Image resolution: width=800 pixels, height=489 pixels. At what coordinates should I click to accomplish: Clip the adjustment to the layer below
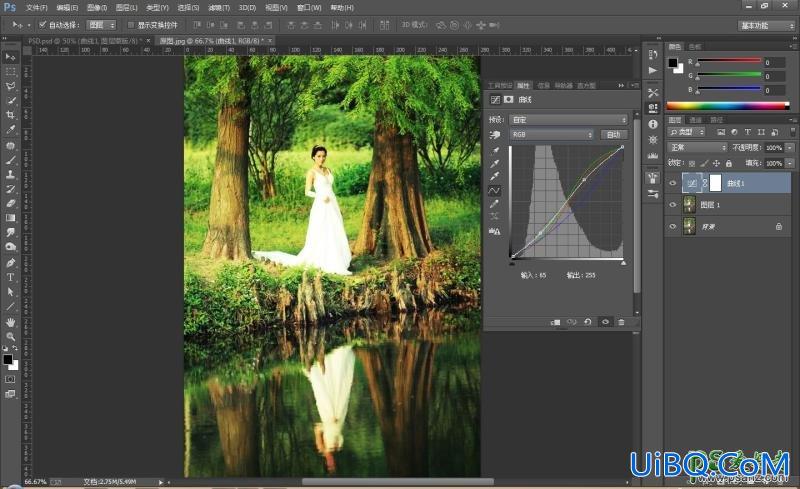pyautogui.click(x=556, y=322)
